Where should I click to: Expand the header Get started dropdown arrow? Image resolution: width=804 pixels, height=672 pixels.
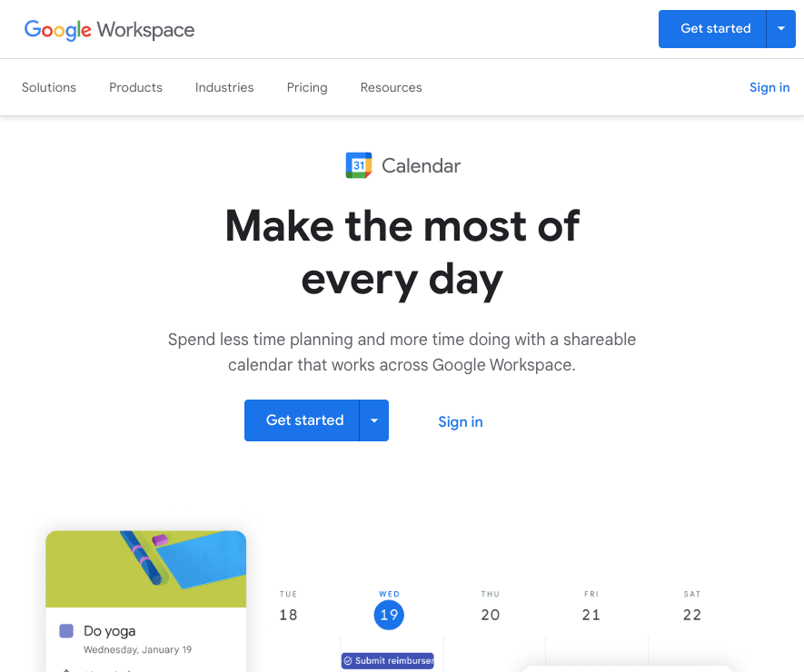[x=780, y=29]
